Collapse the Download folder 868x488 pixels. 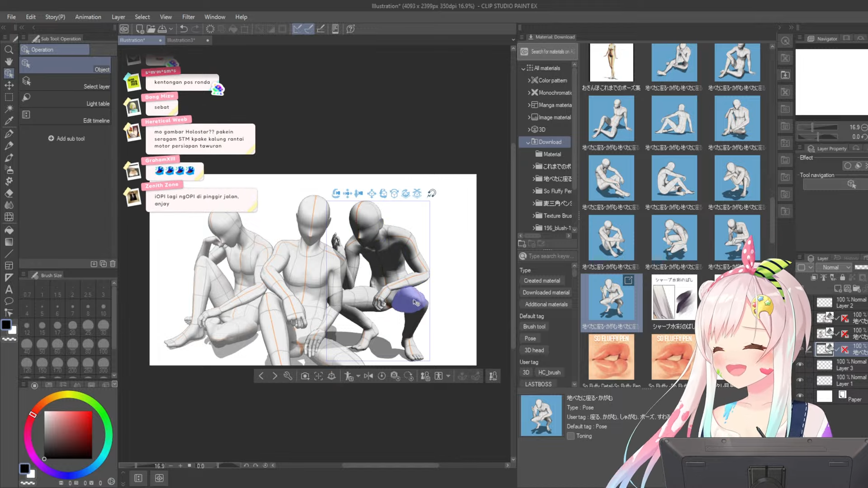(528, 142)
